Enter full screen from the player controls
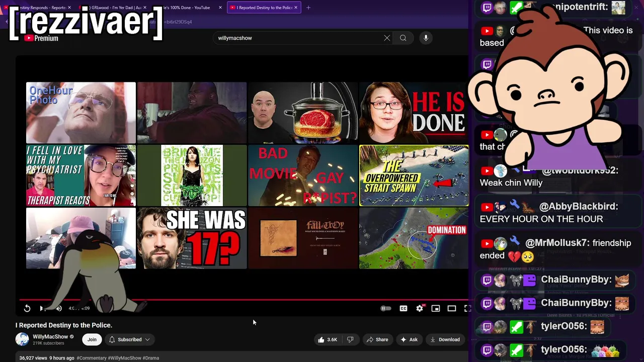The width and height of the screenshot is (644, 362). pos(467,308)
